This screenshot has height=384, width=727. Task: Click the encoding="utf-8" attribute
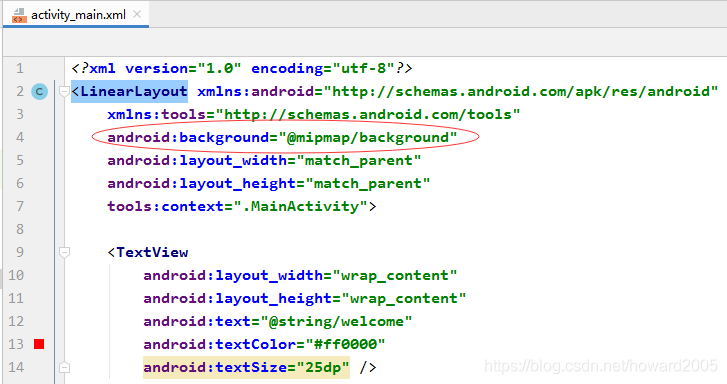coord(323,69)
